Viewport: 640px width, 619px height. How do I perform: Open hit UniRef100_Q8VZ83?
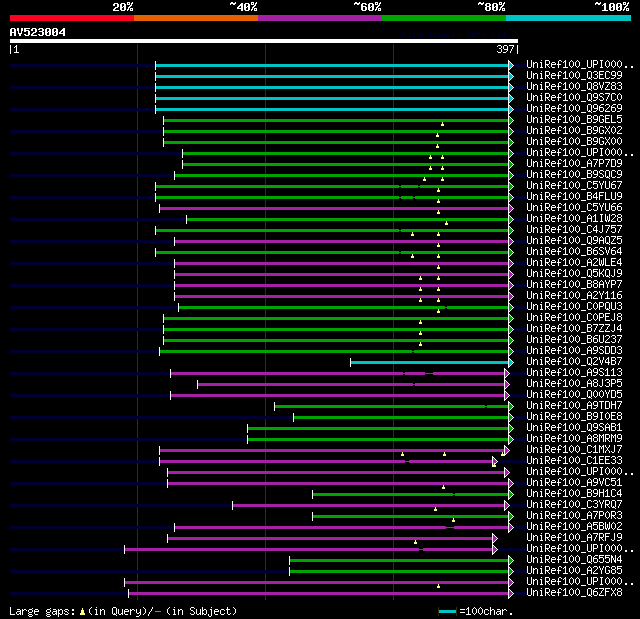point(574,87)
